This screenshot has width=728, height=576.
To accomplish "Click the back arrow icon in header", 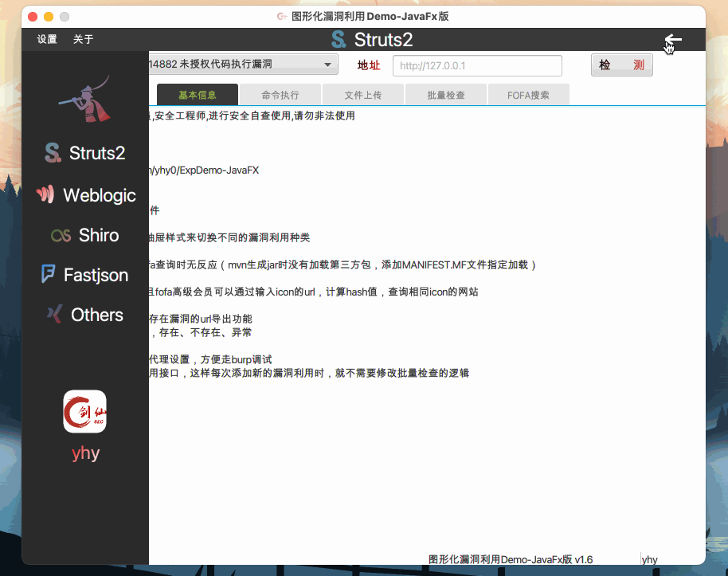I will pos(673,40).
